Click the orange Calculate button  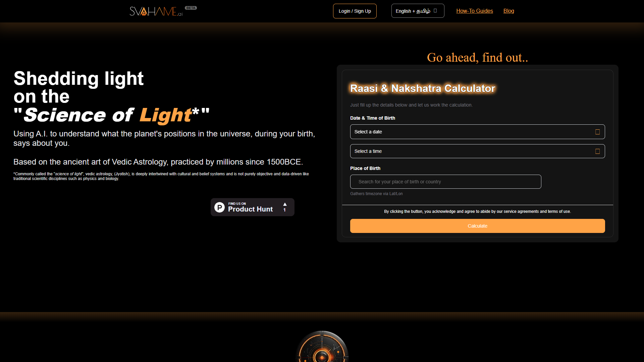(x=477, y=226)
